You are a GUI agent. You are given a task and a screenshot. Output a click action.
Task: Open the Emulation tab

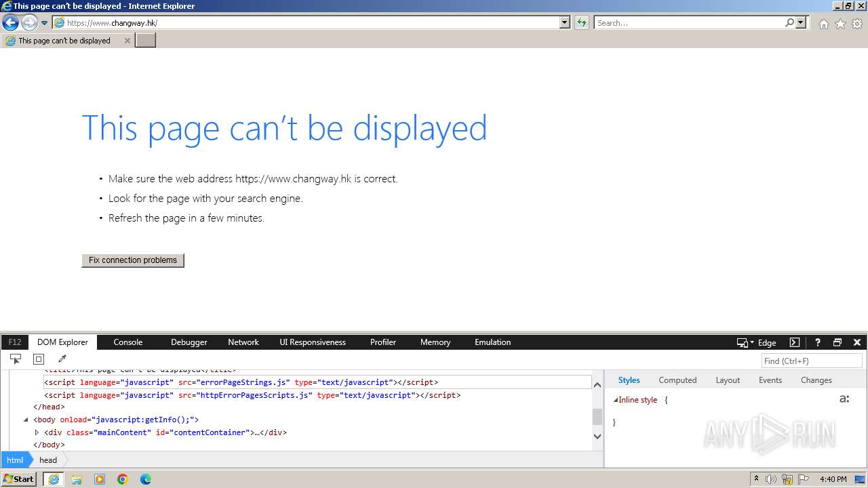(x=493, y=342)
